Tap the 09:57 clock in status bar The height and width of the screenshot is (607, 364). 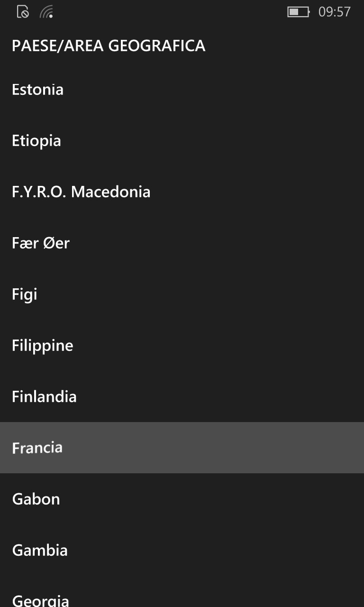point(334,12)
